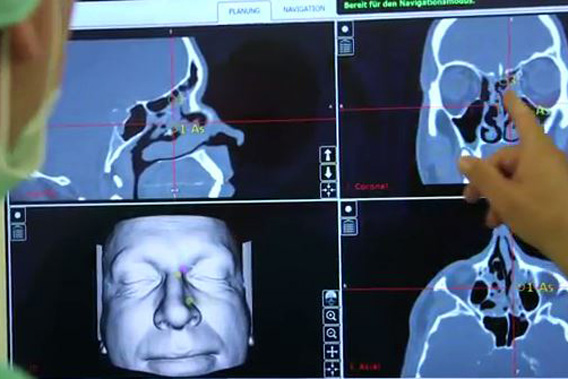
Task: Delete via trash icon in 3D face view
Action: click(18, 232)
